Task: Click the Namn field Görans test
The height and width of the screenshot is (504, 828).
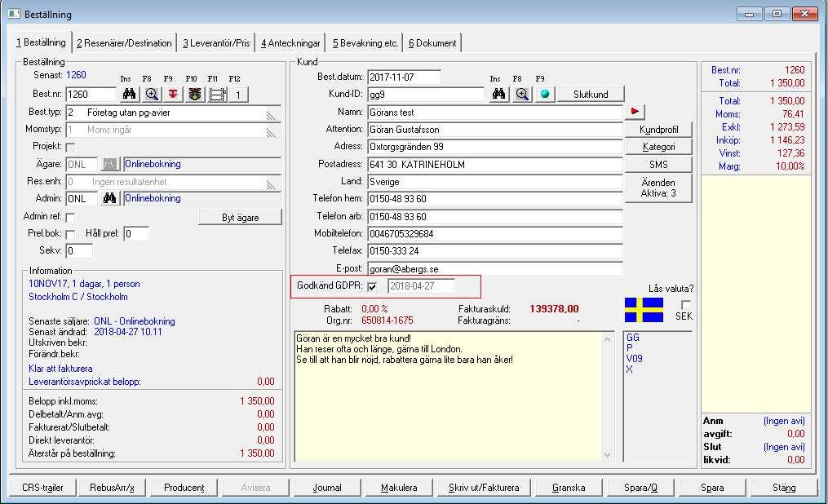Action: pyautogui.click(x=495, y=113)
